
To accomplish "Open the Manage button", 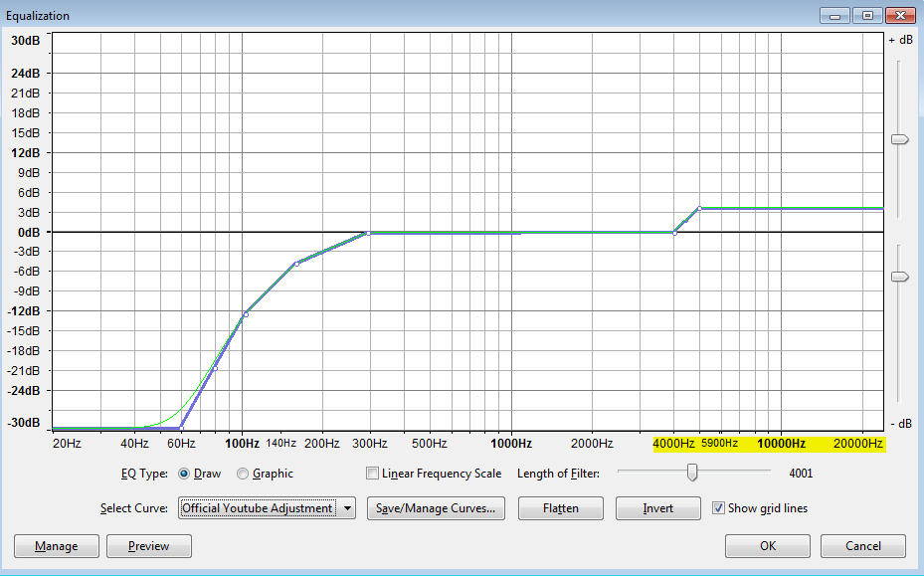I will 57,546.
